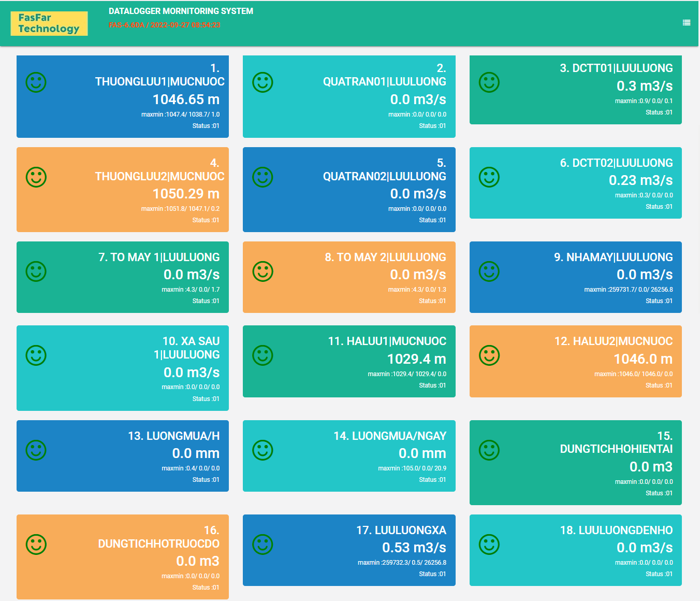This screenshot has width=700, height=601.
Task: Click smiley icon on TO MAY 2|LUULUONG card
Action: point(262,271)
